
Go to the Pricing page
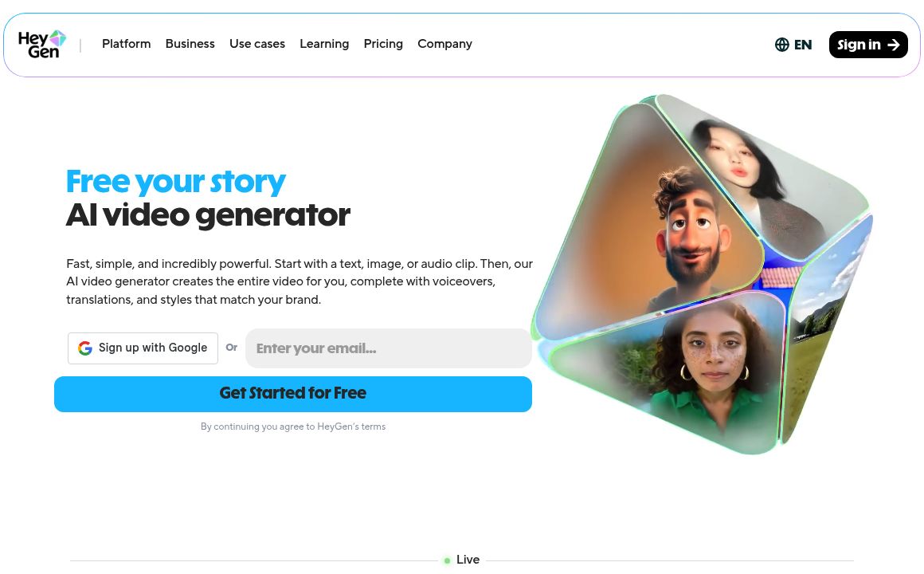(x=383, y=44)
